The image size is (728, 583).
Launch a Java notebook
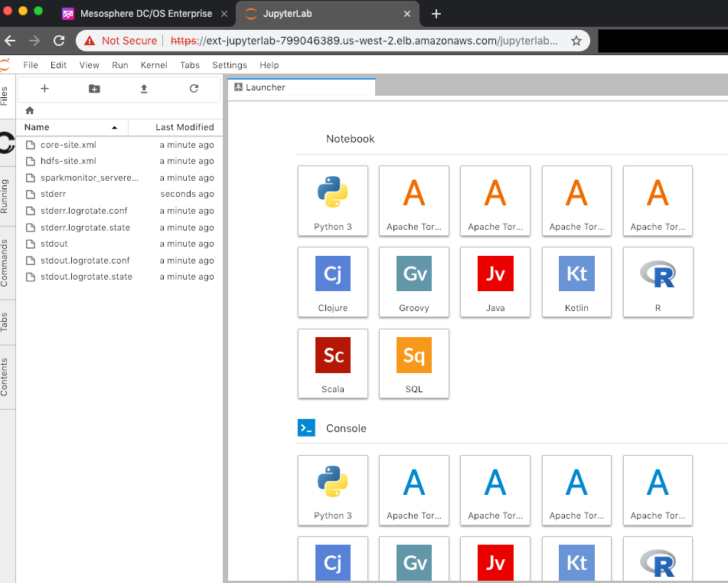(495, 282)
